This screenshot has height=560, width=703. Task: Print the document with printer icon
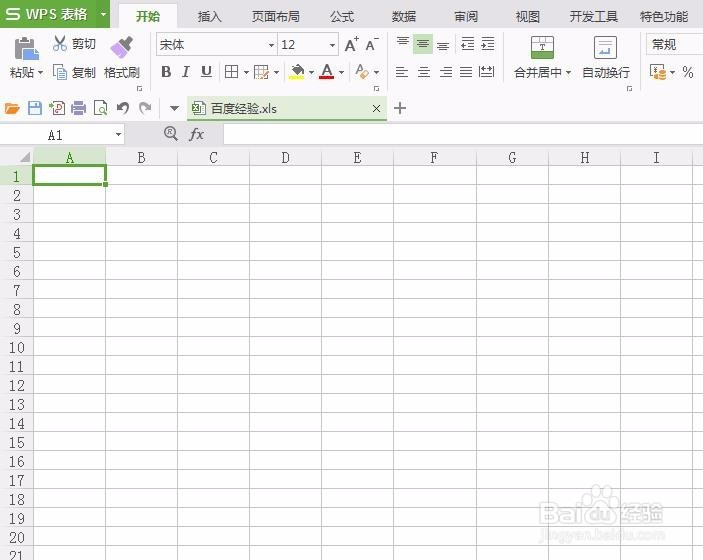pos(78,108)
